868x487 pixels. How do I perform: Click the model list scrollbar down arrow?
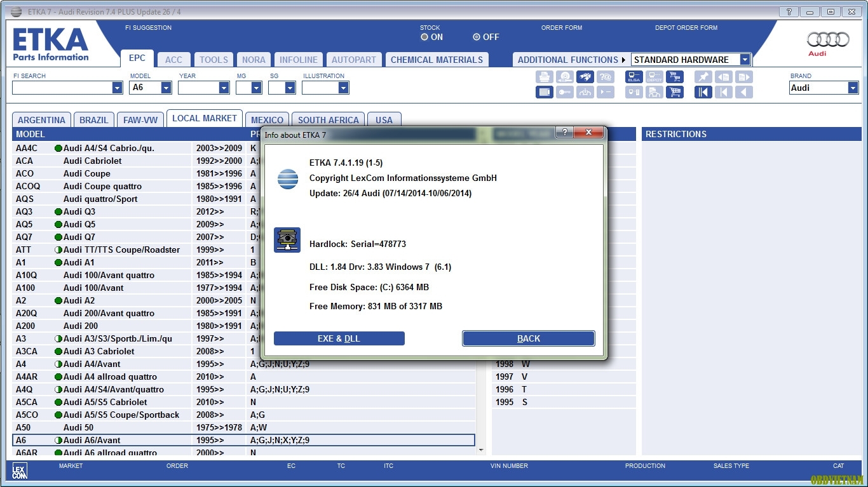[x=481, y=450]
